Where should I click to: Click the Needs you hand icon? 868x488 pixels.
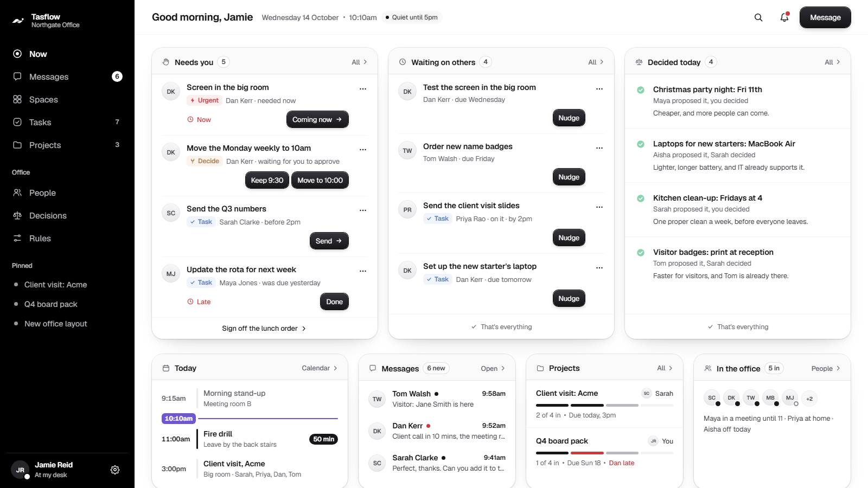click(x=166, y=62)
